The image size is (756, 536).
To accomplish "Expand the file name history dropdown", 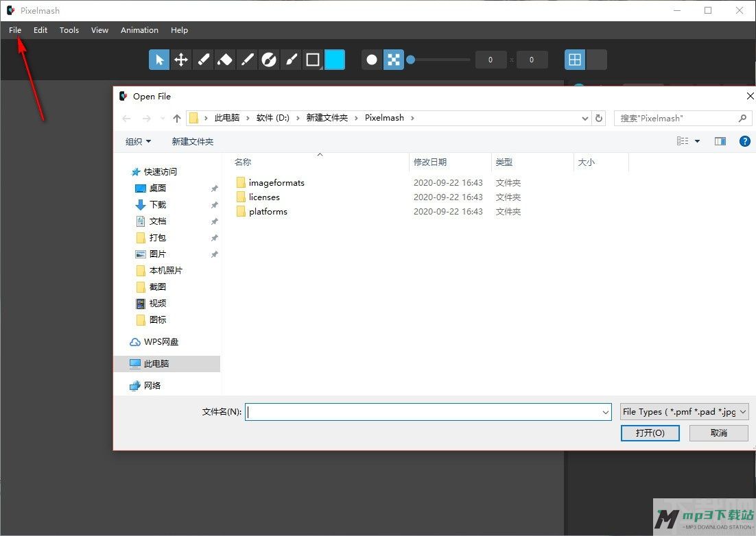I will 606,412.
